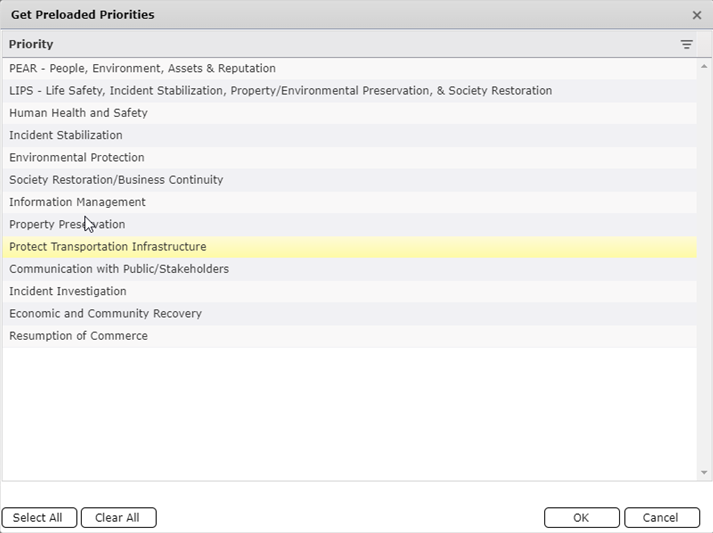Choose the Information Management priority
The width and height of the screenshot is (713, 533).
[x=77, y=202]
